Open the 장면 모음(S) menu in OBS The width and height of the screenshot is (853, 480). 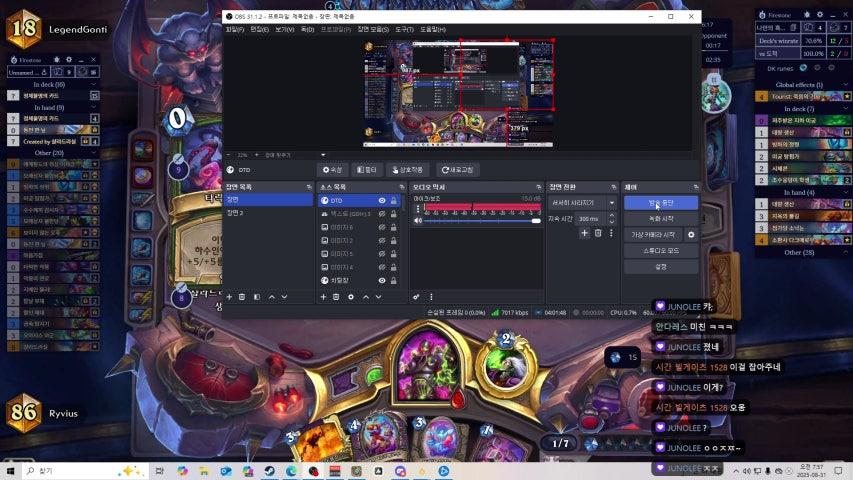tap(373, 29)
